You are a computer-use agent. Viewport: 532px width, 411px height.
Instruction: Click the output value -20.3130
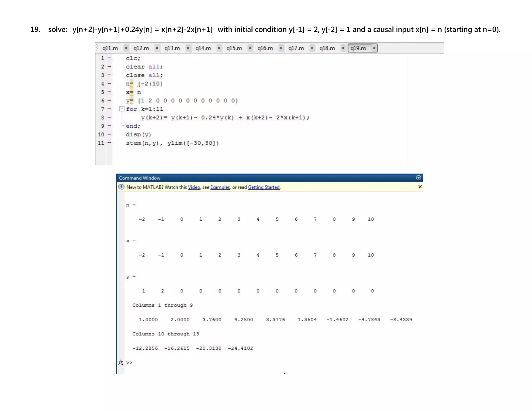pos(209,348)
